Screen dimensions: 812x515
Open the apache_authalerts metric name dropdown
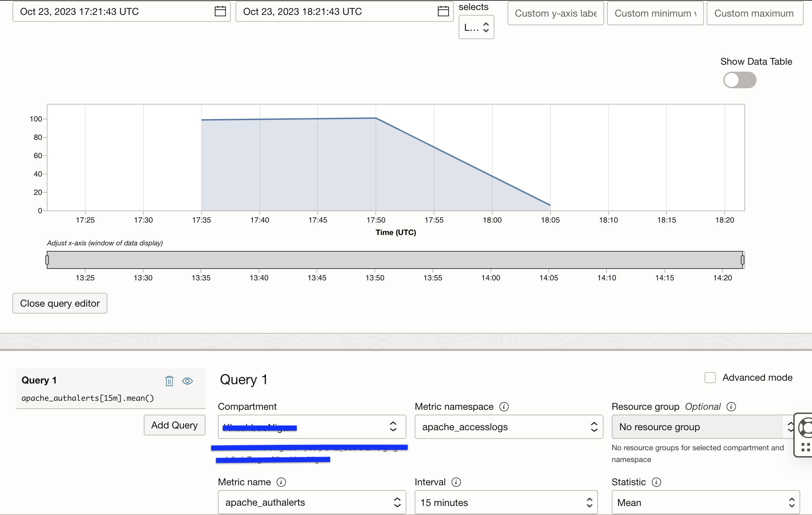click(312, 502)
